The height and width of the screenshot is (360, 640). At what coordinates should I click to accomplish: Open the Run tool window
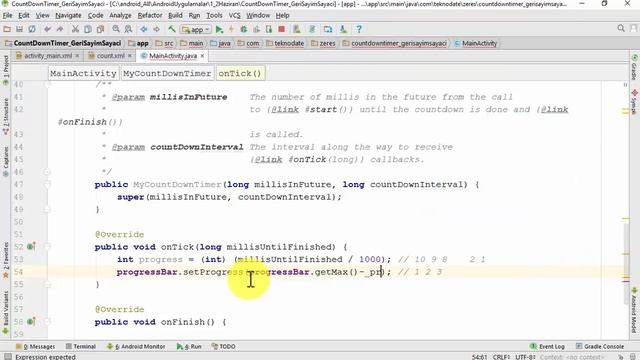189,347
